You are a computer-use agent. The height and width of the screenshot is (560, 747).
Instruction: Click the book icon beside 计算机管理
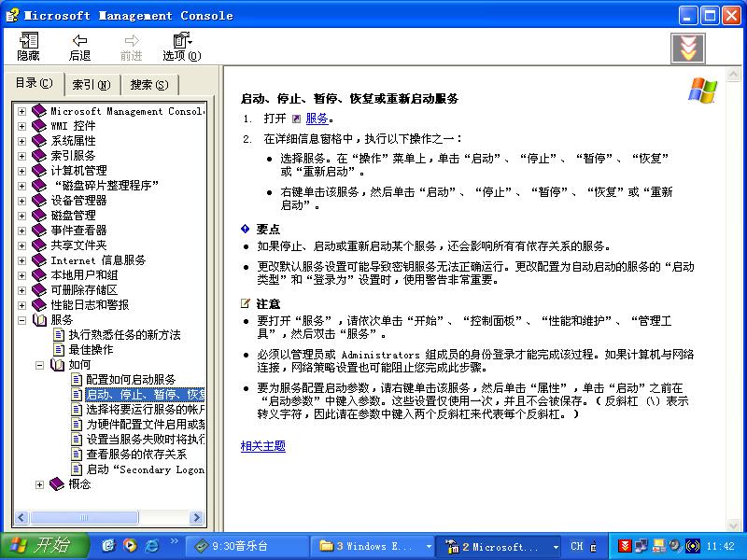39,171
